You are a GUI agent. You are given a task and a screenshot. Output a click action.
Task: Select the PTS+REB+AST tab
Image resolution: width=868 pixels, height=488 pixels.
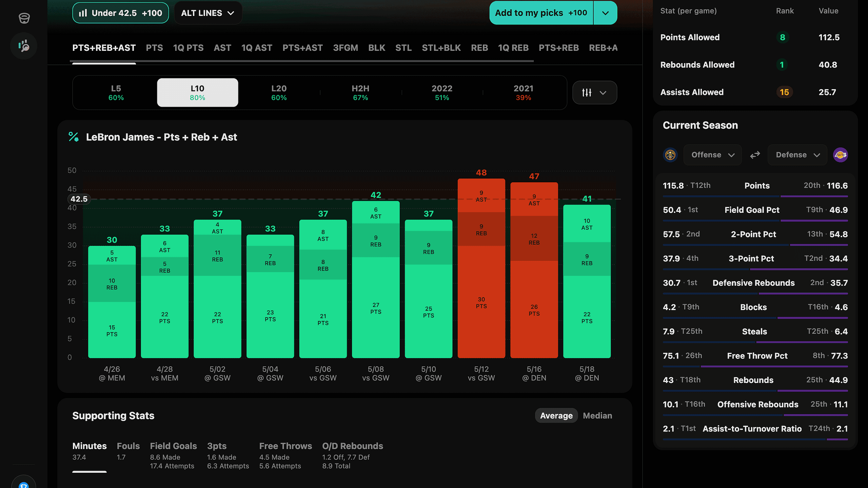[x=104, y=48]
